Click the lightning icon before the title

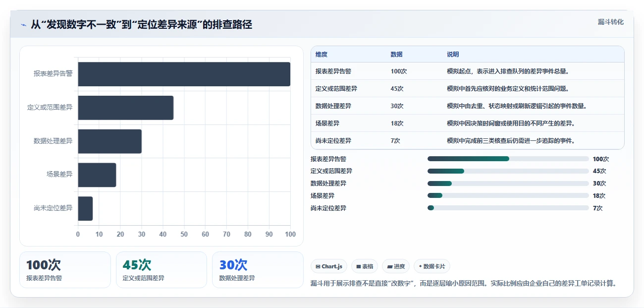pyautogui.click(x=23, y=25)
